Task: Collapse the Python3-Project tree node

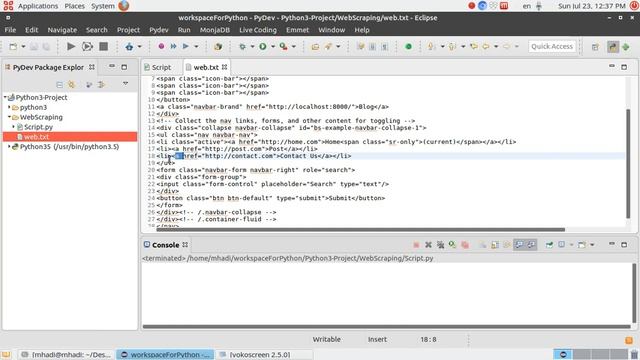Action: pyautogui.click(x=5, y=97)
